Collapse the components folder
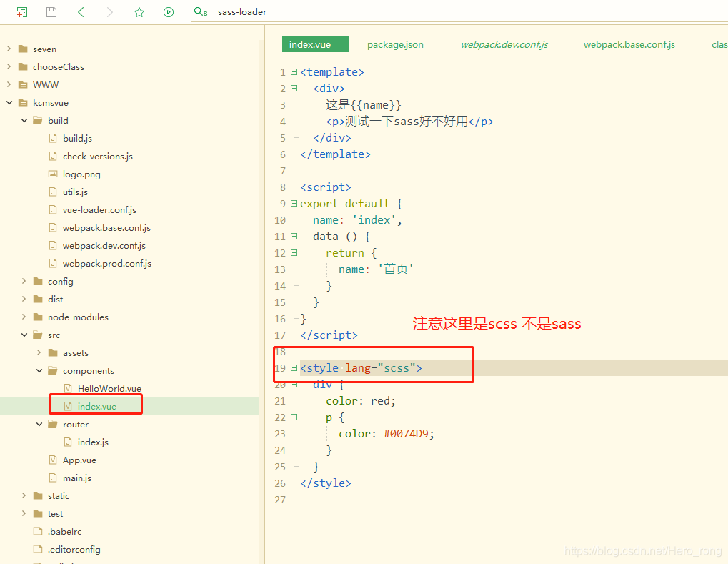This screenshot has height=564, width=728. click(39, 371)
